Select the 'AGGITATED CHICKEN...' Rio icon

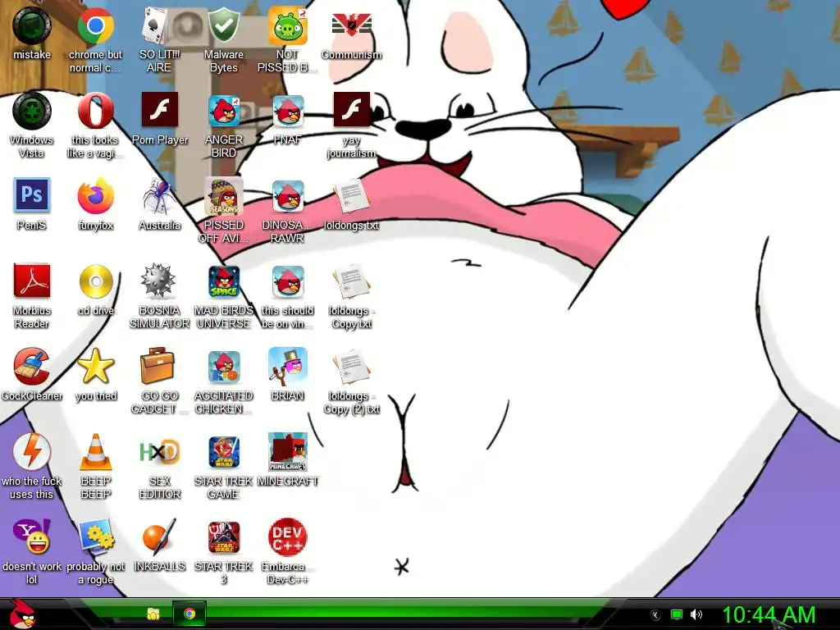click(x=223, y=367)
